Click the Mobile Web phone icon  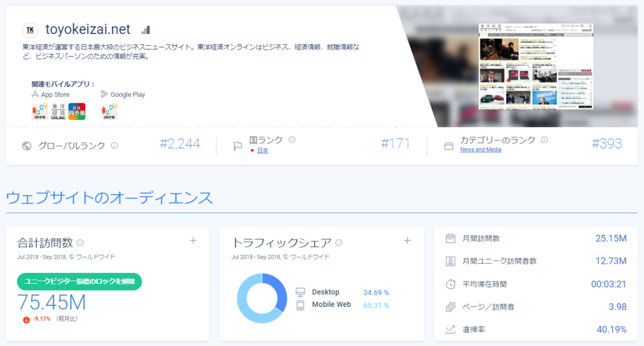click(300, 305)
